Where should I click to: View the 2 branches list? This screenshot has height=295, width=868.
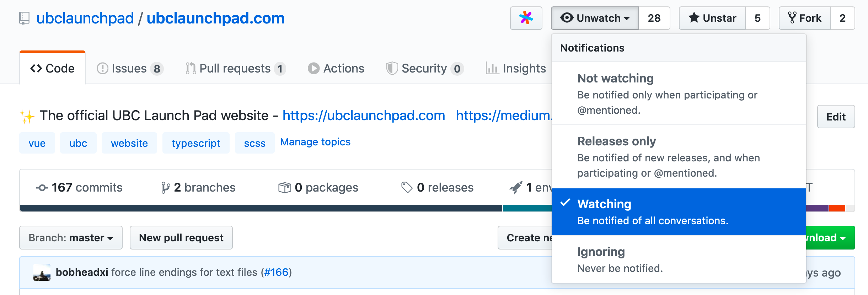click(198, 187)
